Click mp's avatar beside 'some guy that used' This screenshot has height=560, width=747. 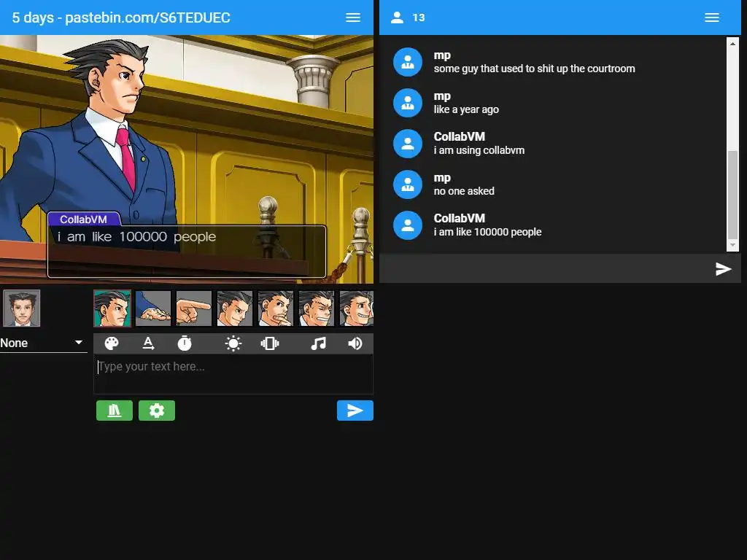pyautogui.click(x=408, y=62)
